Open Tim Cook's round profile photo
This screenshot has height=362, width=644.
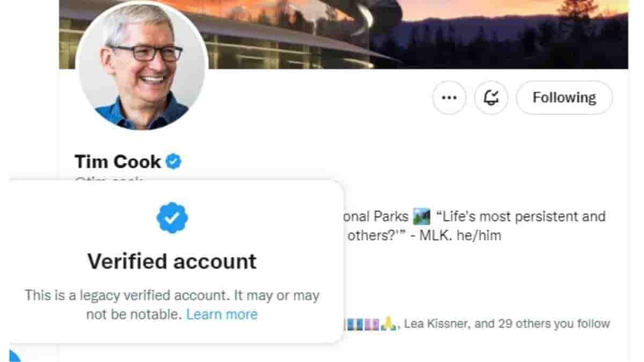tap(142, 67)
